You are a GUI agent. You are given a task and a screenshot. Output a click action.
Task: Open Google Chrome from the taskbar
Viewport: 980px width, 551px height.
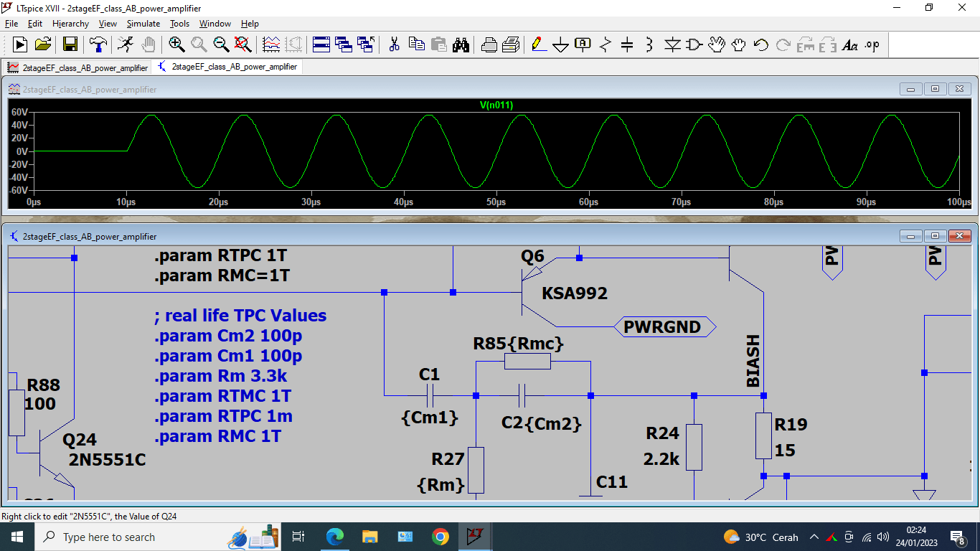click(x=440, y=537)
